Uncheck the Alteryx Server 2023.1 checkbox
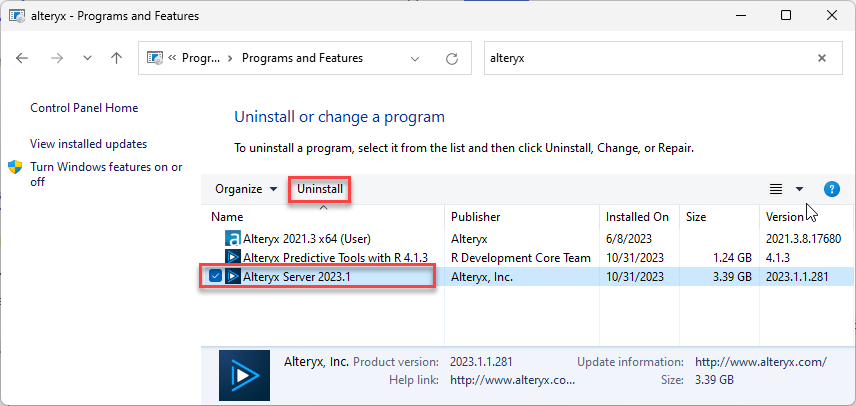Image resolution: width=856 pixels, height=406 pixels. (217, 277)
